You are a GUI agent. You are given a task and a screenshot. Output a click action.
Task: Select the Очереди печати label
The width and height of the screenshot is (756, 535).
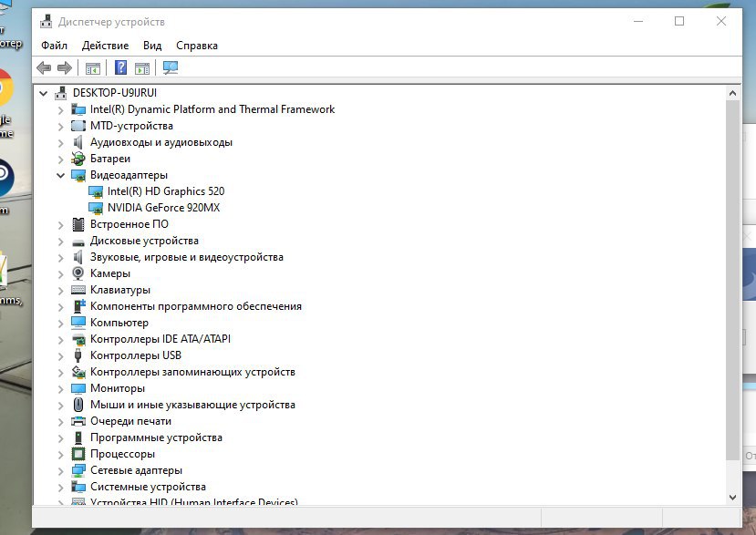(x=130, y=421)
